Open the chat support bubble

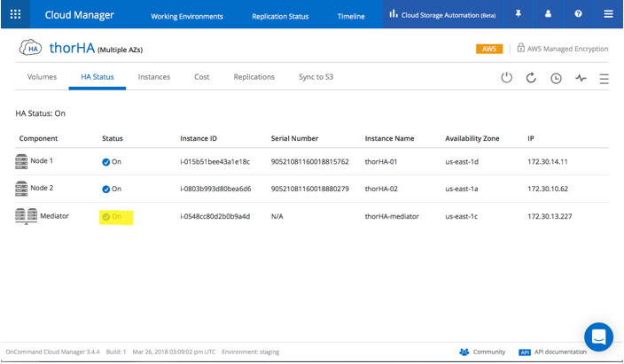pyautogui.click(x=598, y=337)
